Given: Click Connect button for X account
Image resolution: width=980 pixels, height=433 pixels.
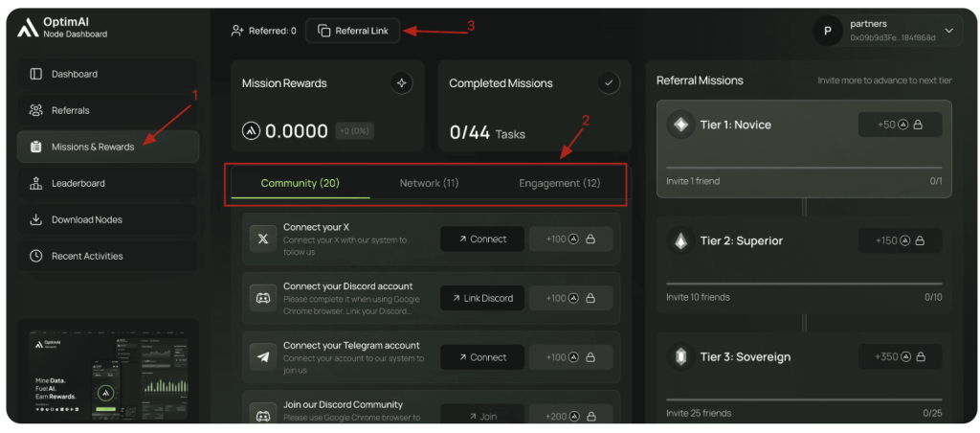Looking at the screenshot, I should (x=481, y=239).
